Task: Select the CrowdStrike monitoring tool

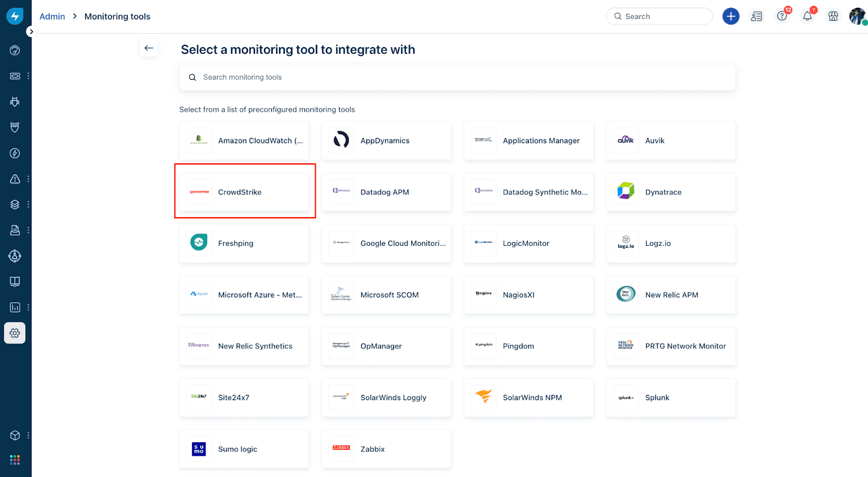Action: point(244,192)
